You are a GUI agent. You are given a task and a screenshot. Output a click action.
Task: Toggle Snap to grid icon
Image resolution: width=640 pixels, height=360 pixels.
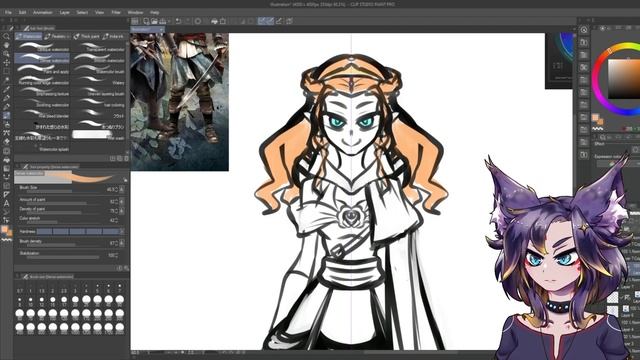(x=279, y=21)
